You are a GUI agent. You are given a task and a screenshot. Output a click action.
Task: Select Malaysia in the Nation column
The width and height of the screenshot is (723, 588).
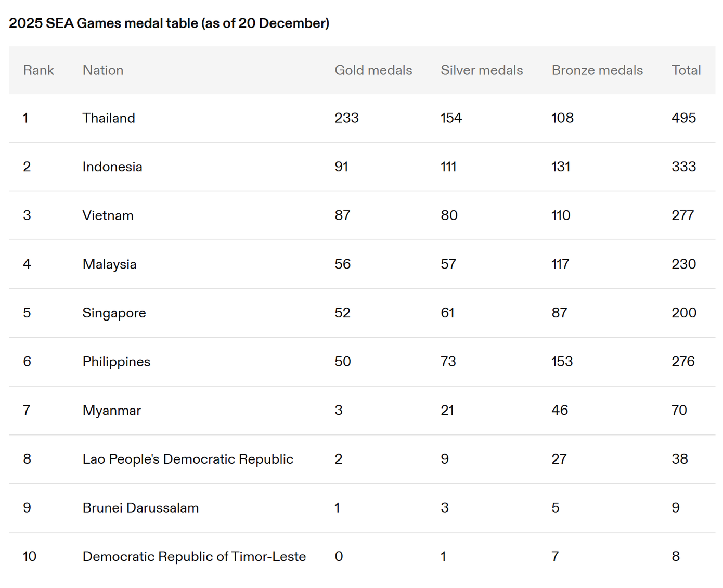coord(109,264)
